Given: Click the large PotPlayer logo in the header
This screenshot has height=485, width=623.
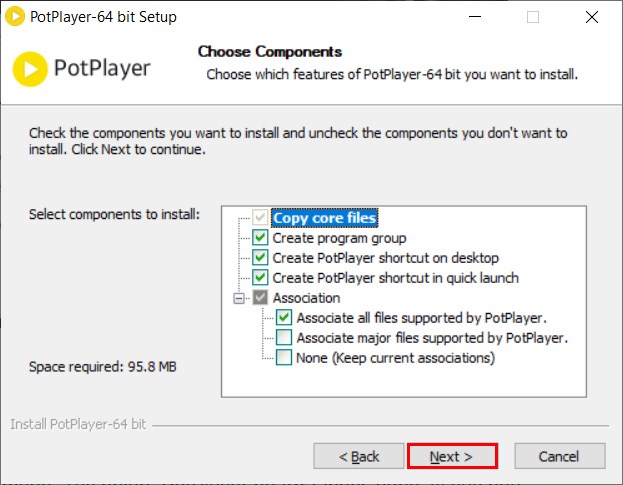Looking at the screenshot, I should click(82, 69).
